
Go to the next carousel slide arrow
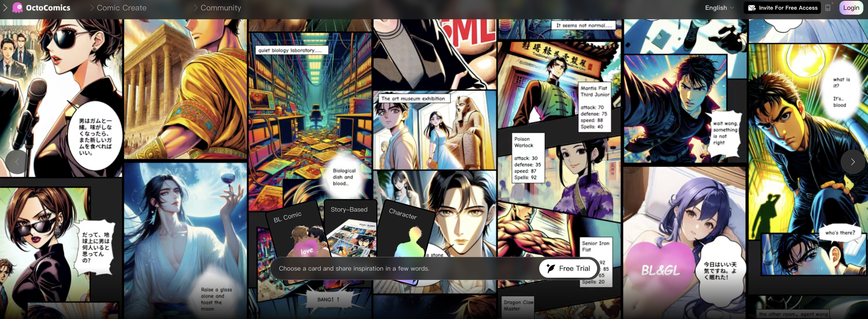[x=853, y=162]
